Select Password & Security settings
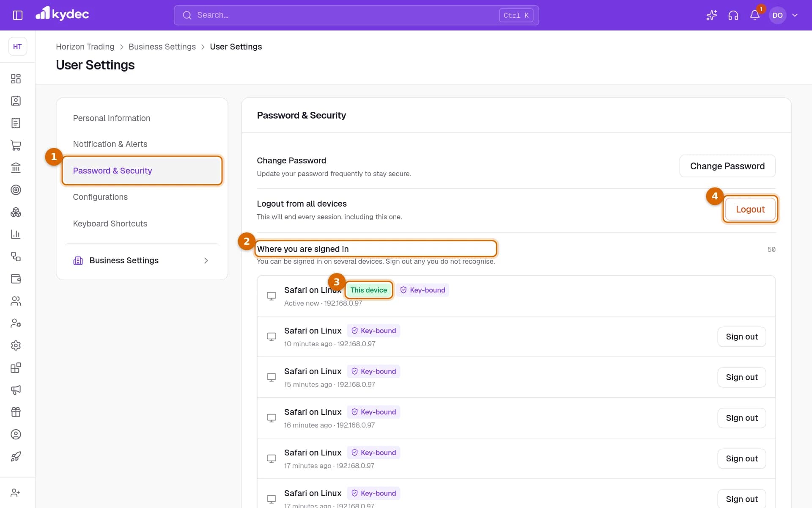This screenshot has height=508, width=812. pyautogui.click(x=142, y=171)
